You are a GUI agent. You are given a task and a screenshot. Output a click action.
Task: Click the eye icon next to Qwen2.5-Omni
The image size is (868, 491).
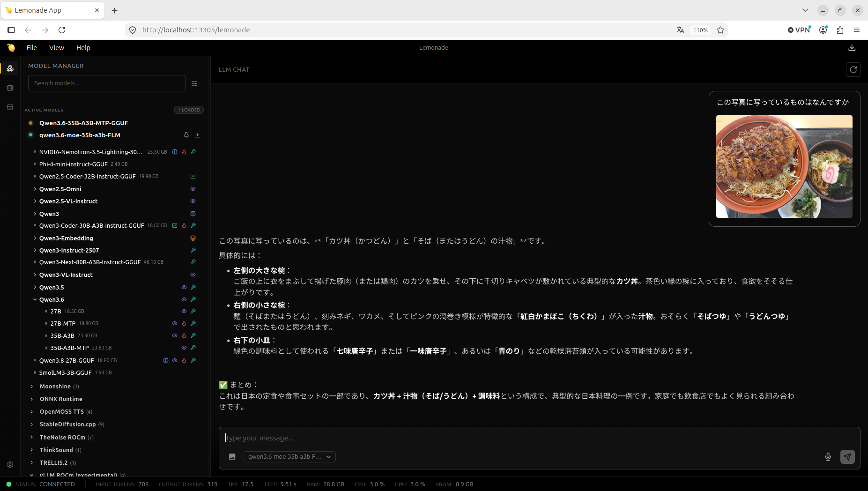(x=193, y=189)
